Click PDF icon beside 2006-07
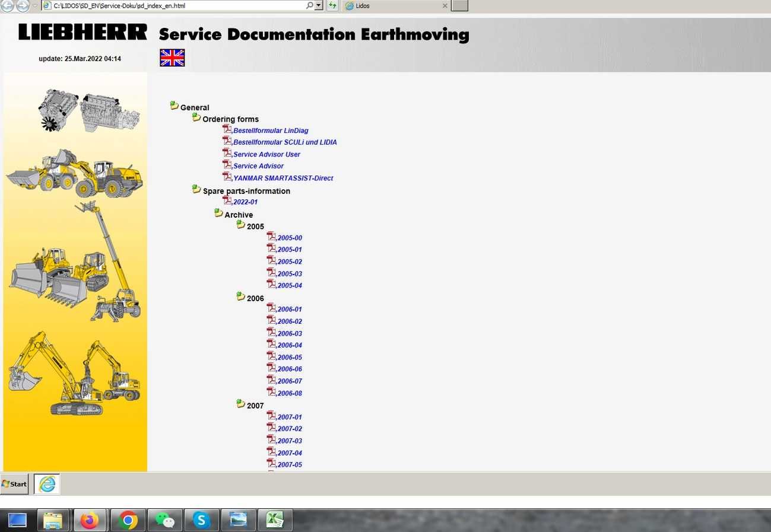This screenshot has height=532, width=771. point(272,380)
